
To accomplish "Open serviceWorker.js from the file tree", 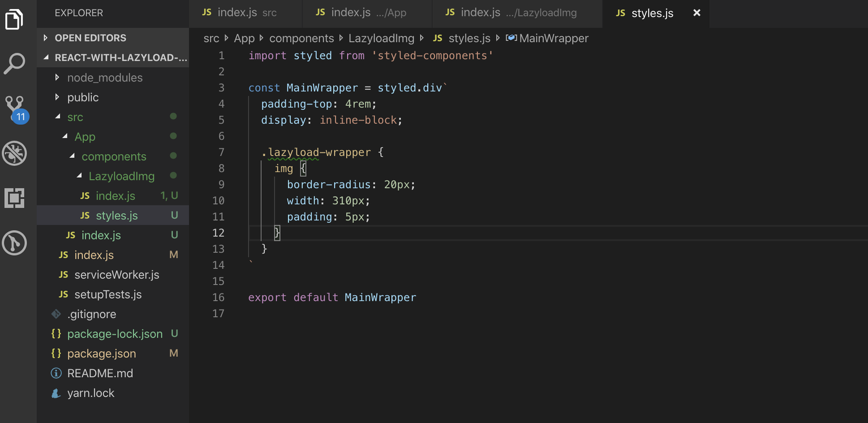I will pyautogui.click(x=116, y=275).
